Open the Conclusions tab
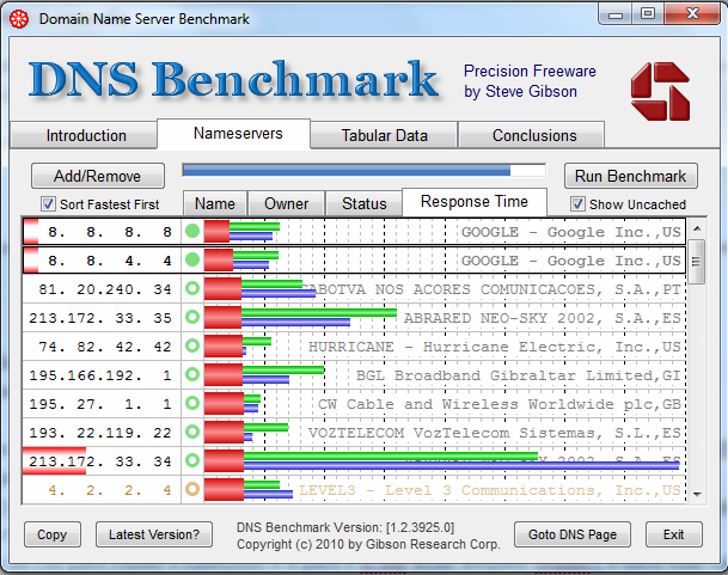This screenshot has height=575, width=728. pos(532,135)
